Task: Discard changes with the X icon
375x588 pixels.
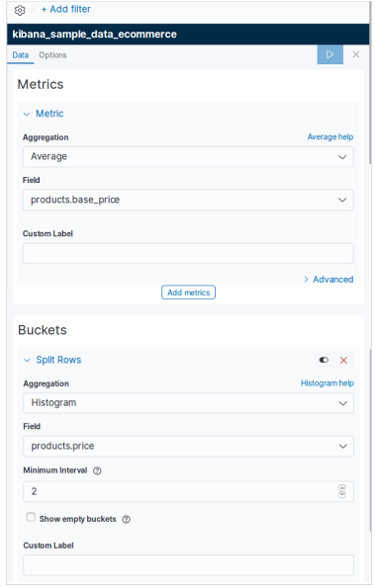Action: point(356,54)
